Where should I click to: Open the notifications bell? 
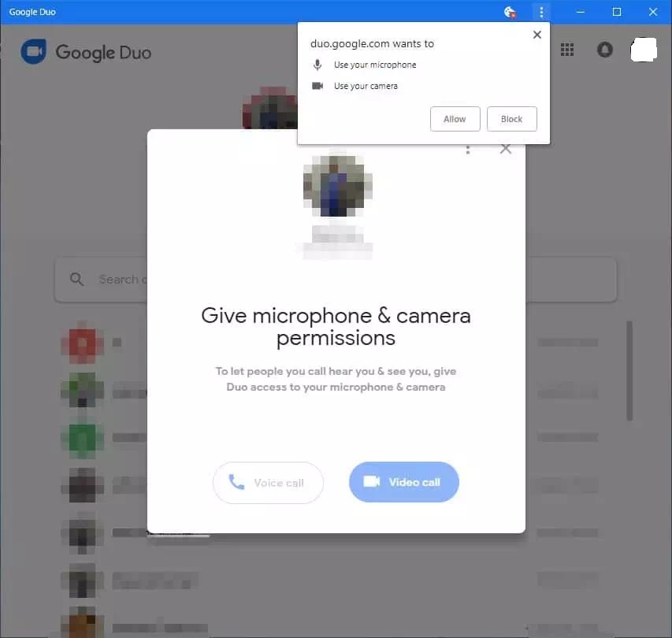(x=605, y=50)
